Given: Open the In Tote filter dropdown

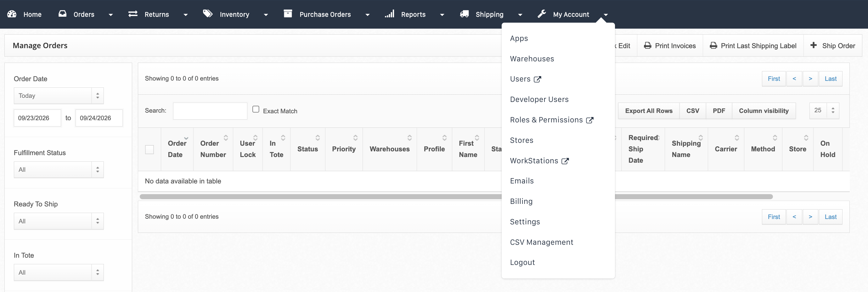Looking at the screenshot, I should click(x=59, y=272).
